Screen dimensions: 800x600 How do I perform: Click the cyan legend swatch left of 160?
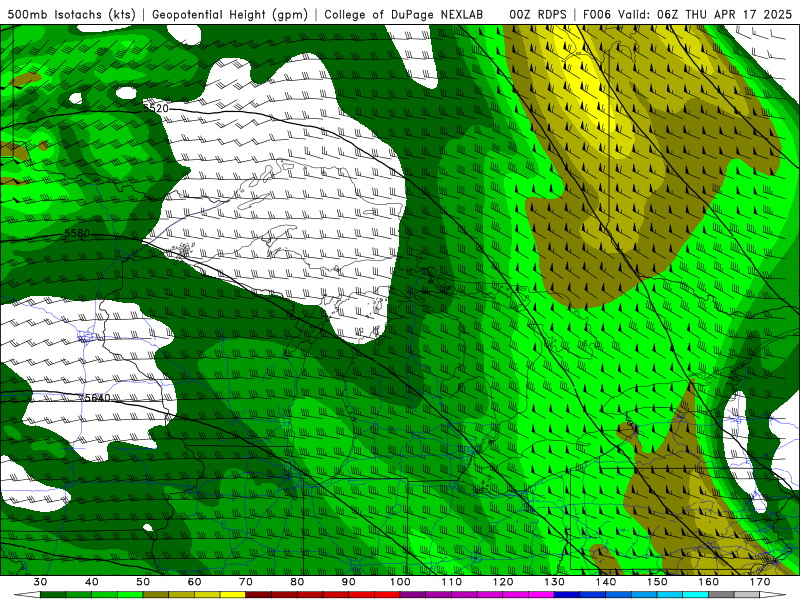pyautogui.click(x=696, y=595)
